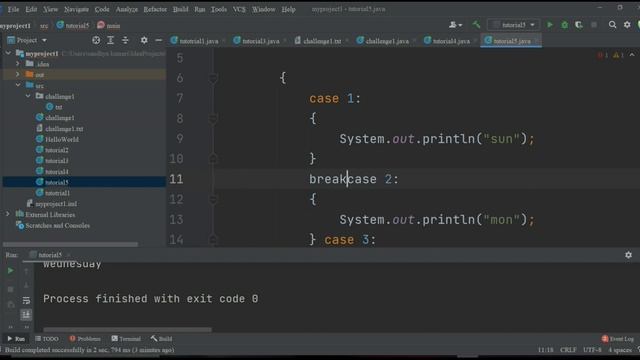Viewport: 640px width, 360px height.
Task: Open Project panel options gear
Action: (144, 40)
